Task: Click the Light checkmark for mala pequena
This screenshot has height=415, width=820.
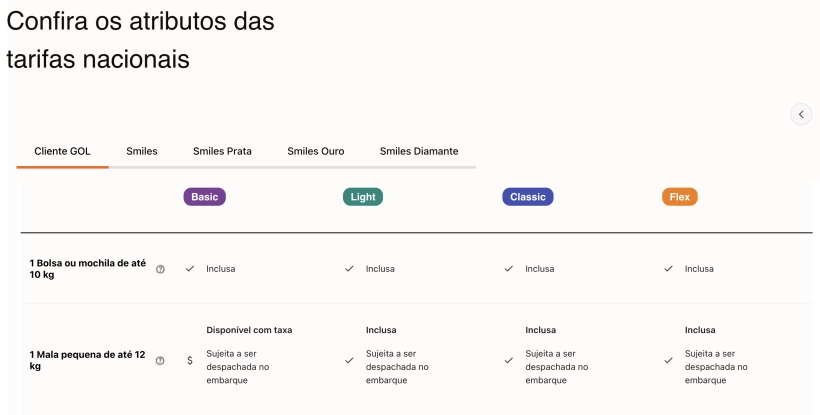Action: point(349,361)
